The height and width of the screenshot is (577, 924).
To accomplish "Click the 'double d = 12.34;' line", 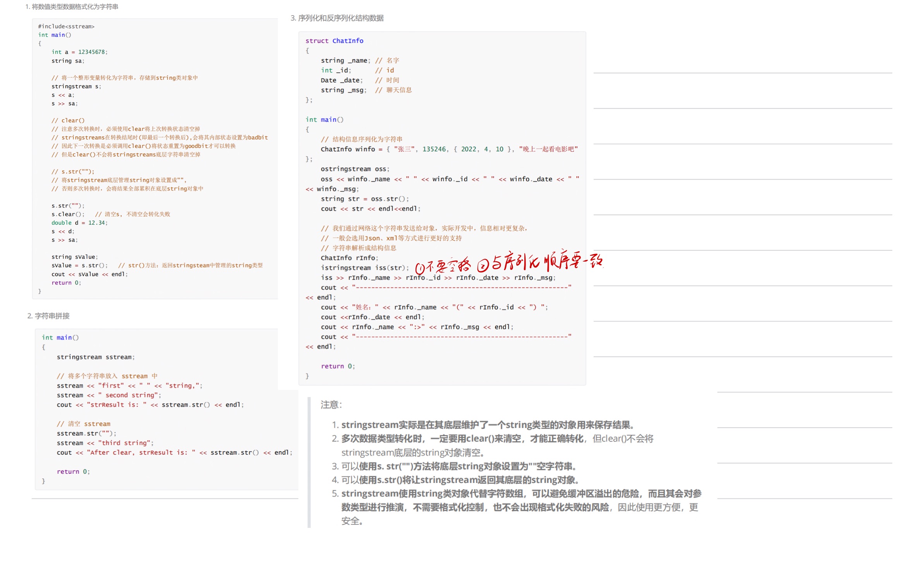I will coord(79,223).
